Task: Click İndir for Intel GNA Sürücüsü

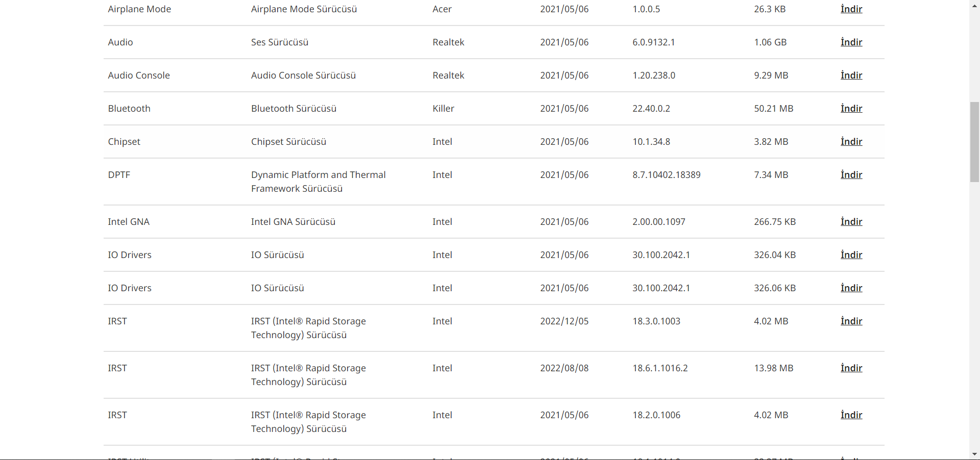Action: (x=851, y=222)
